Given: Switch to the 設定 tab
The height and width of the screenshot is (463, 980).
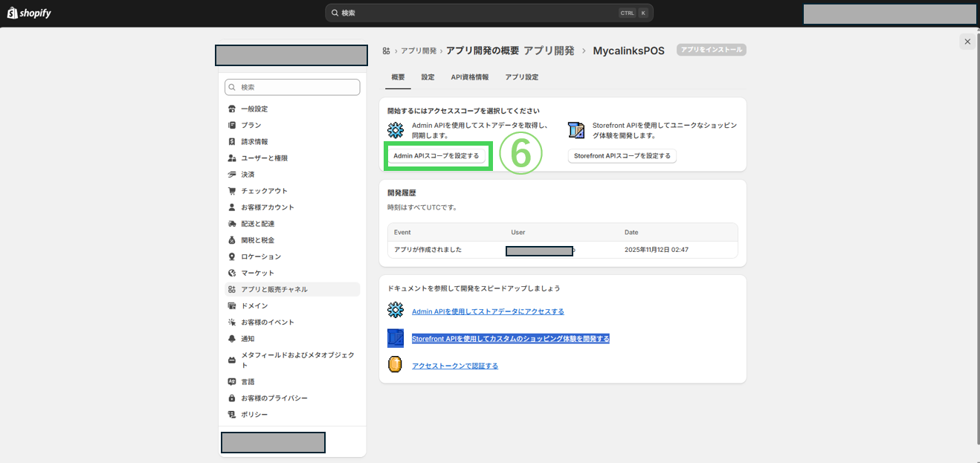Looking at the screenshot, I should [x=428, y=77].
